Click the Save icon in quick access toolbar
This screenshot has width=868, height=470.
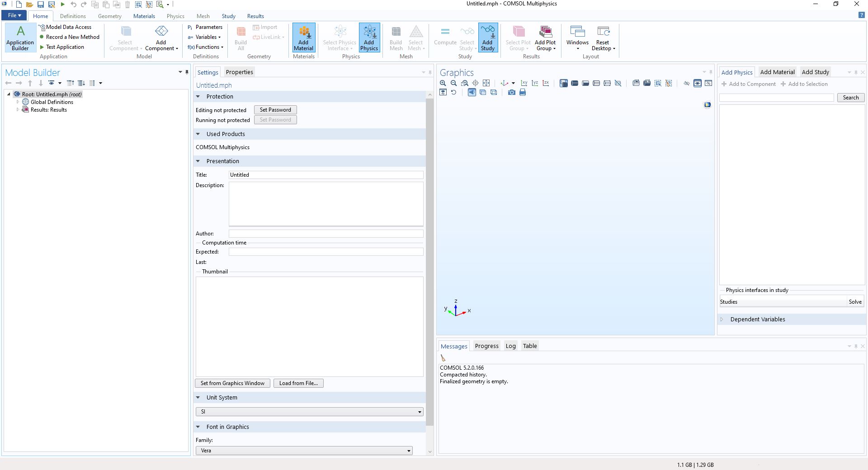(x=40, y=5)
